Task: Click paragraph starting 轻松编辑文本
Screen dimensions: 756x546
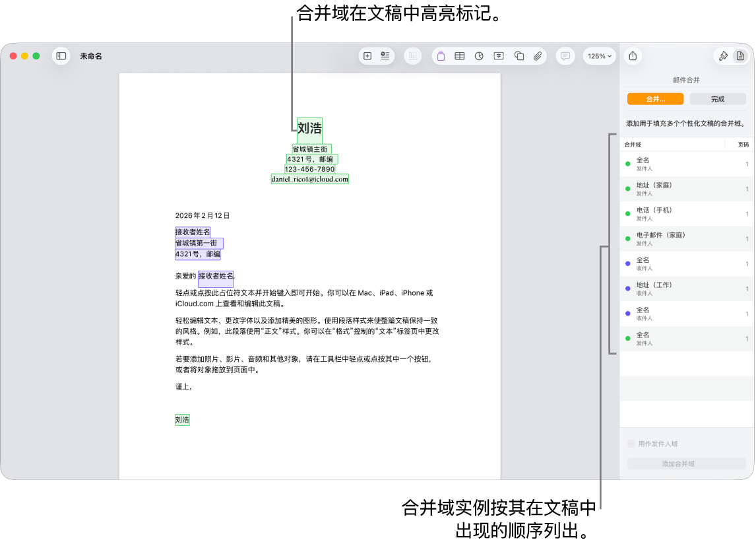Action: [x=307, y=331]
